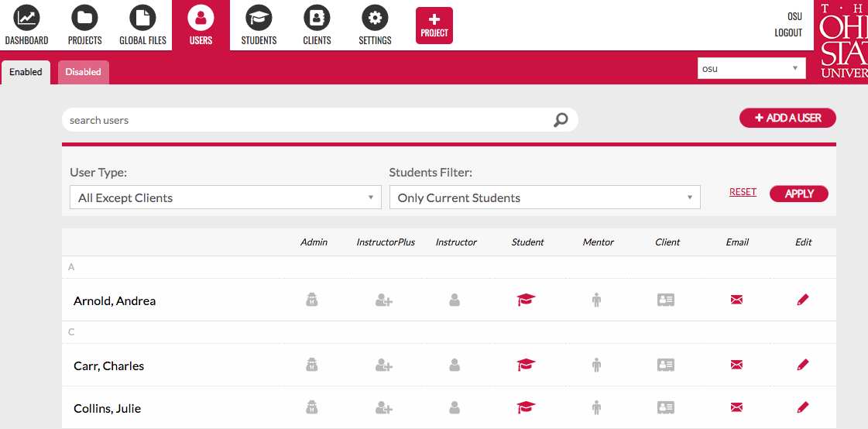Open Projects folder icon
The width and height of the screenshot is (868, 429).
pyautogui.click(x=84, y=18)
